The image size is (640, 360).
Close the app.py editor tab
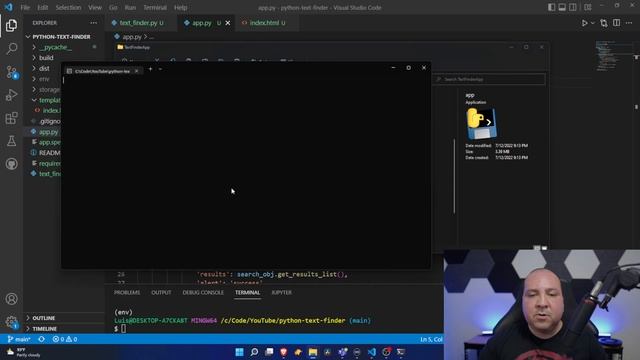[x=228, y=23]
